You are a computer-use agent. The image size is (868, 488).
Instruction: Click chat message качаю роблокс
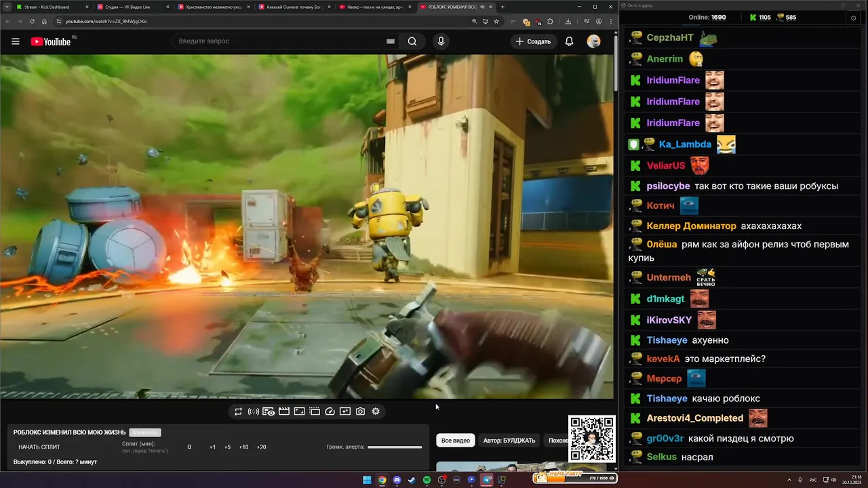click(x=726, y=399)
